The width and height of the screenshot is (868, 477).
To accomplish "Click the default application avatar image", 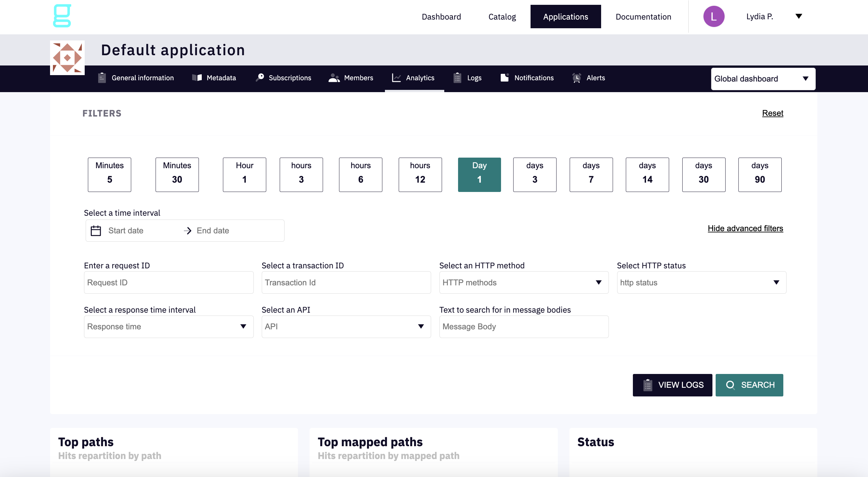I will coord(67,58).
